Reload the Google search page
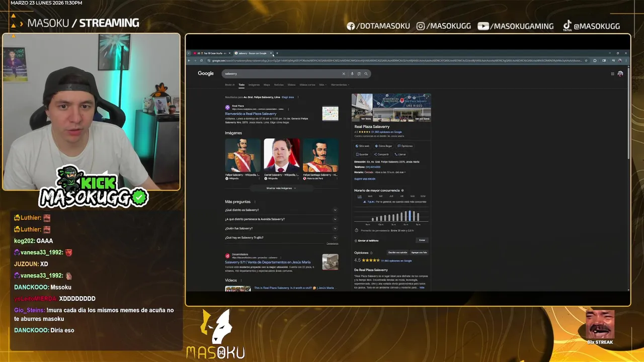This screenshot has width=644, height=362. pyautogui.click(x=201, y=60)
